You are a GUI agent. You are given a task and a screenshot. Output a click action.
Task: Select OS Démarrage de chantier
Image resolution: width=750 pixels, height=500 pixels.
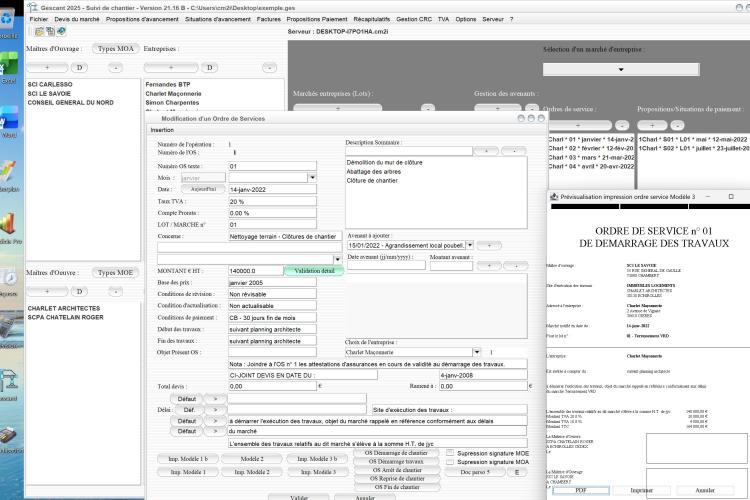coord(397,453)
